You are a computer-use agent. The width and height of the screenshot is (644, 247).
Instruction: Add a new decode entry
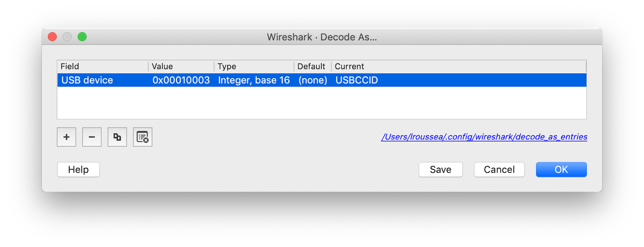(66, 137)
